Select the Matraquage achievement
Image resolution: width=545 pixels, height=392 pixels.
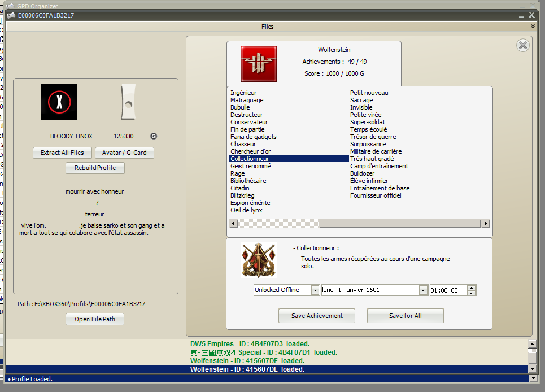[x=247, y=100]
